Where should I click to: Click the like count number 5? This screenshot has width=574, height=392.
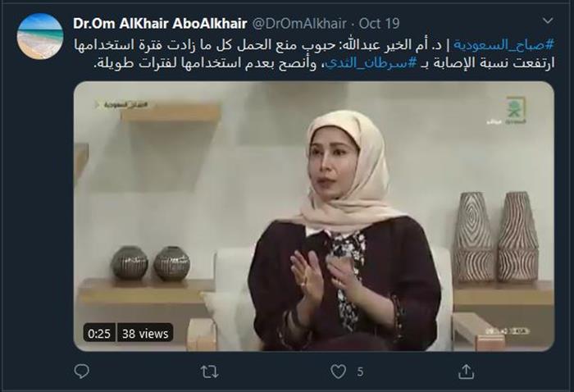tap(360, 372)
